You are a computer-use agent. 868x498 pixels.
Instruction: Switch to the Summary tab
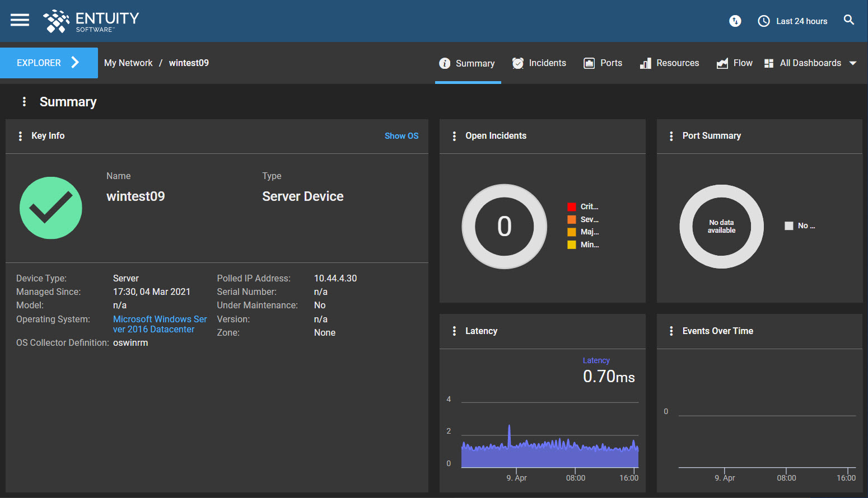[468, 63]
